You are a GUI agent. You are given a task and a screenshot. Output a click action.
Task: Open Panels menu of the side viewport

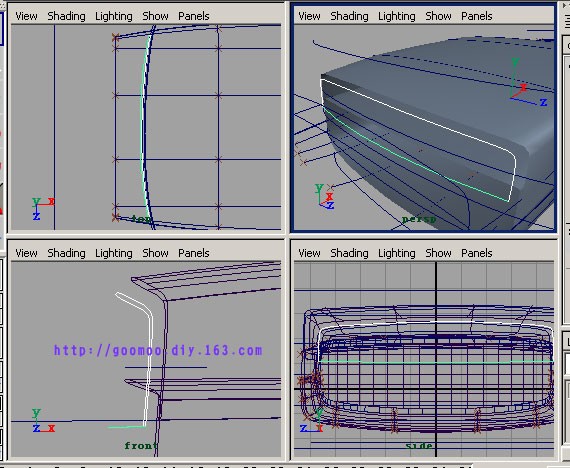[x=477, y=253]
